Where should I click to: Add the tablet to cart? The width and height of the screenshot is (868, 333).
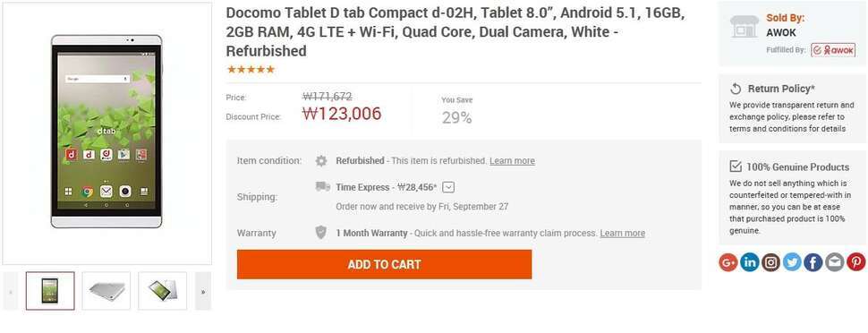384,264
